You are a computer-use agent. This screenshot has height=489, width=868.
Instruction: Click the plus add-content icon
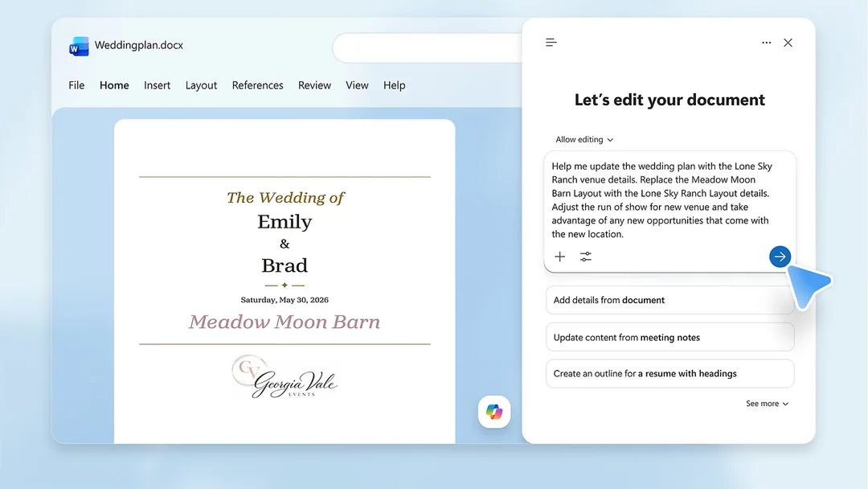tap(559, 257)
